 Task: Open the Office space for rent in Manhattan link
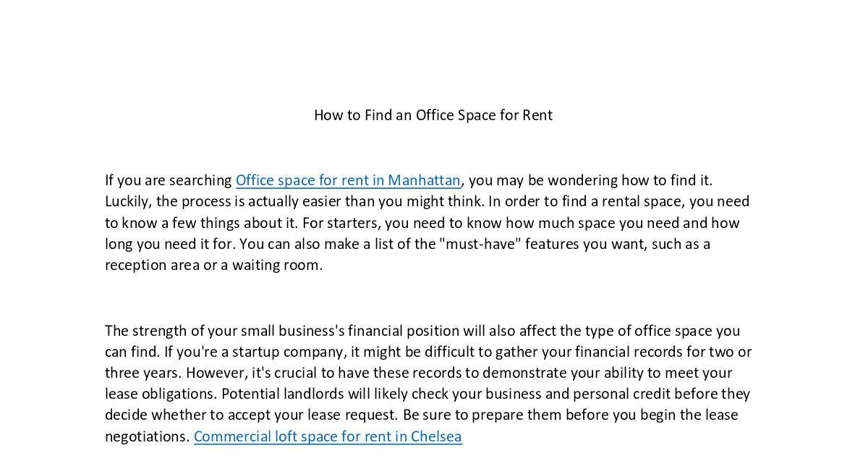pyautogui.click(x=347, y=180)
